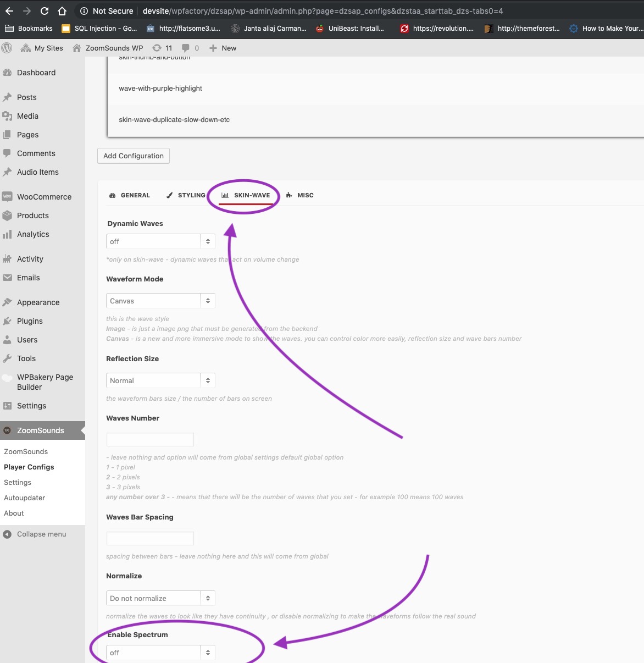Open the Bookmarks folder in bookmarks bar
644x663 pixels.
[x=29, y=29]
